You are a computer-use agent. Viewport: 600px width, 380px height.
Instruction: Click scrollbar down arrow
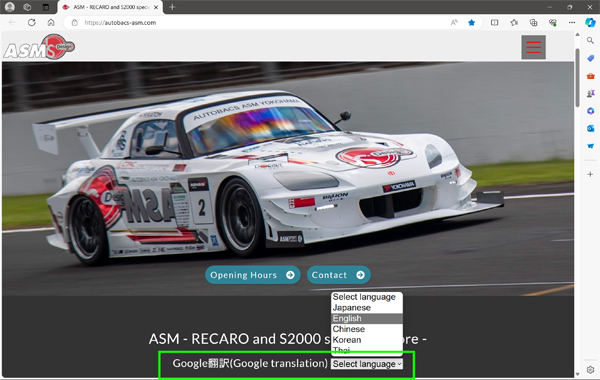[x=577, y=374]
